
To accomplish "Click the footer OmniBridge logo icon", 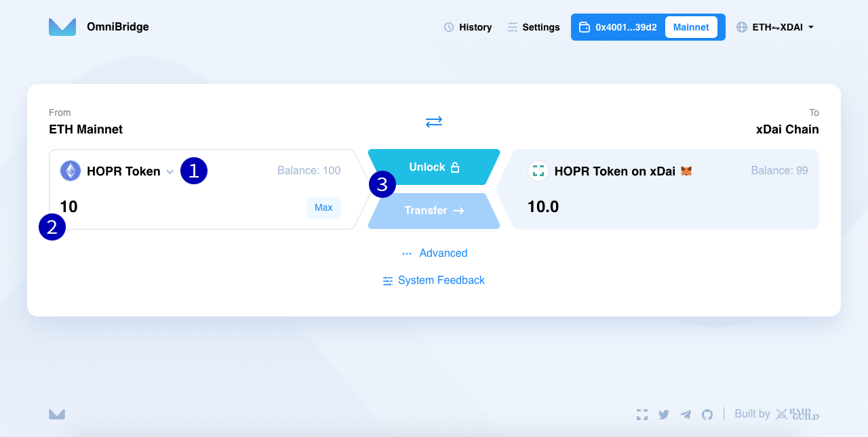I will click(x=57, y=414).
